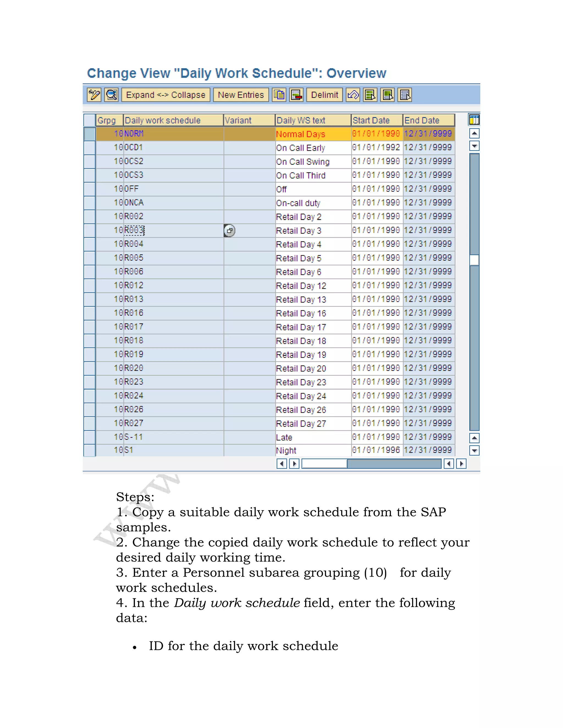Screen dimensions: 563x728
Task: Click the R016 schedule cell
Action: (x=173, y=313)
